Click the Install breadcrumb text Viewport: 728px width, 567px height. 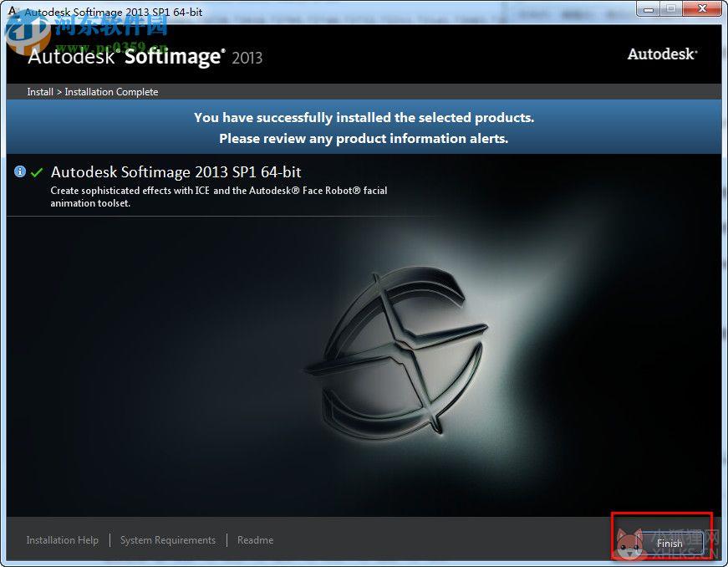(40, 92)
